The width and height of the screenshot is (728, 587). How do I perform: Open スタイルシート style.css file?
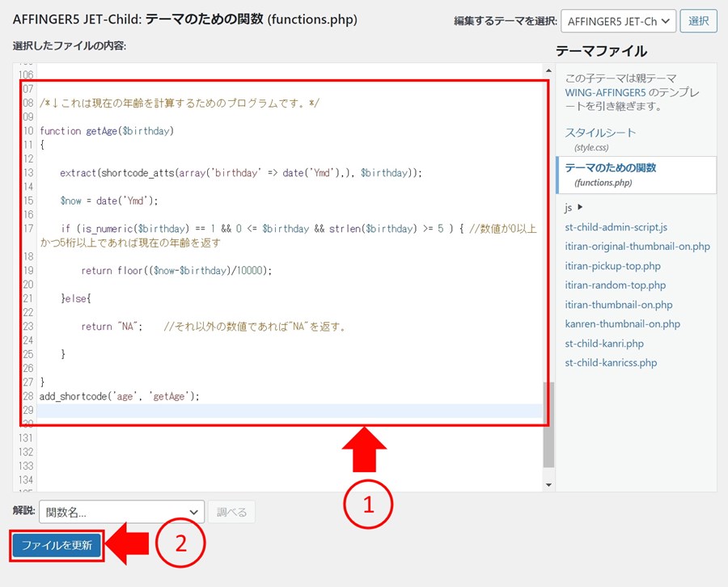(600, 133)
